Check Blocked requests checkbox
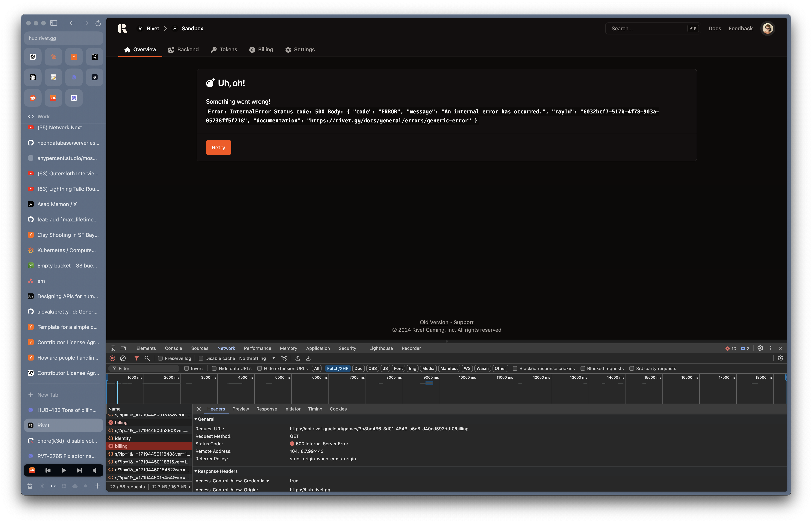The width and height of the screenshot is (812, 523). 583,369
